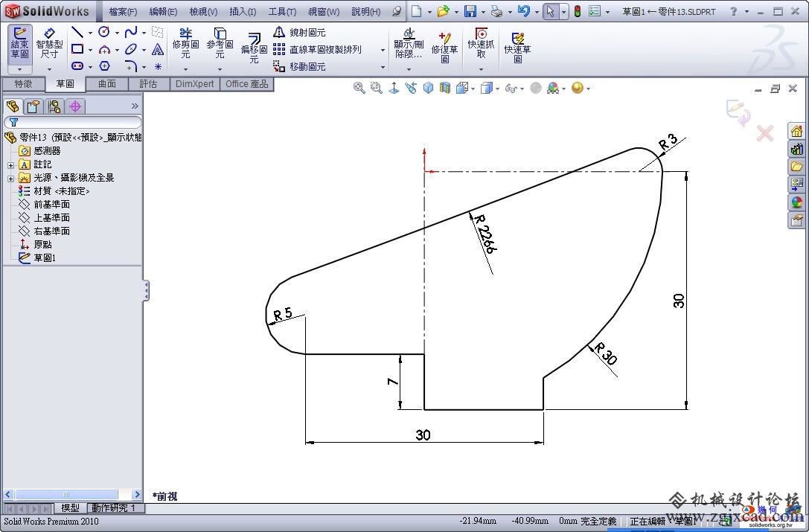The width and height of the screenshot is (809, 532).
Task: Switch to the 特徵 features tab
Action: [23, 84]
